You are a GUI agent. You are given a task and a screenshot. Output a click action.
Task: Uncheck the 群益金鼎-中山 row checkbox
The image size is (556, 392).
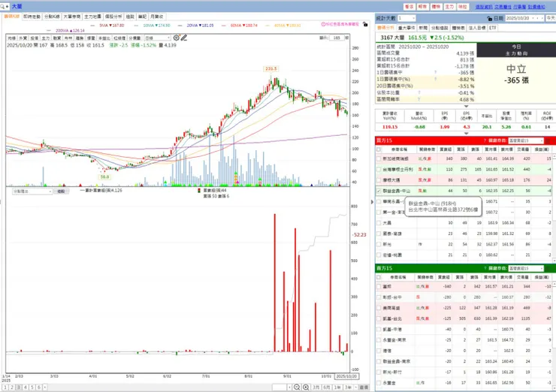(379, 191)
